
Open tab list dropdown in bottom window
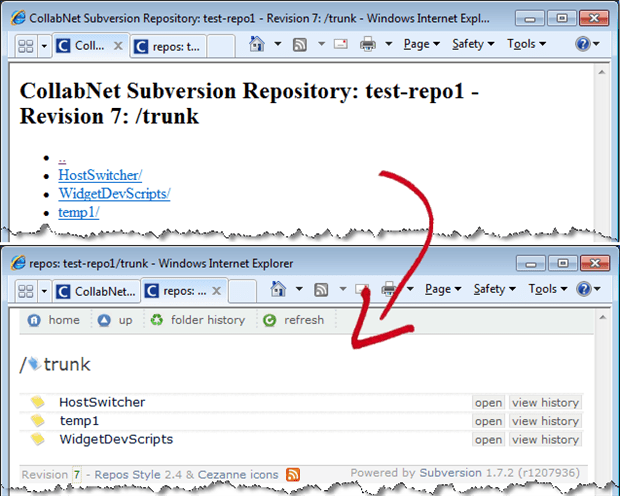pos(44,292)
